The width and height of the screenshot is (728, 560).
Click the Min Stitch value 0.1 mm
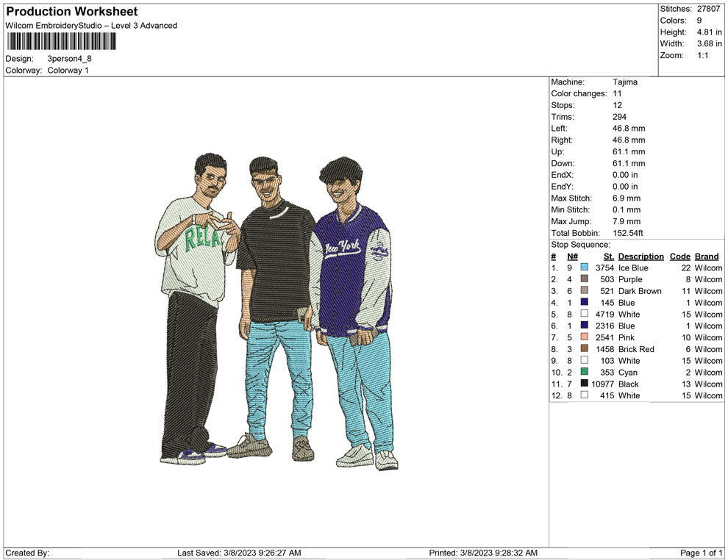tap(627, 209)
